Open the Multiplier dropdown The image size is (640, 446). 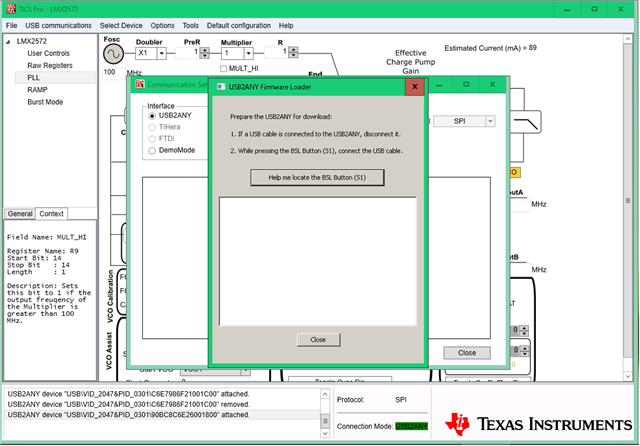pyautogui.click(x=248, y=53)
